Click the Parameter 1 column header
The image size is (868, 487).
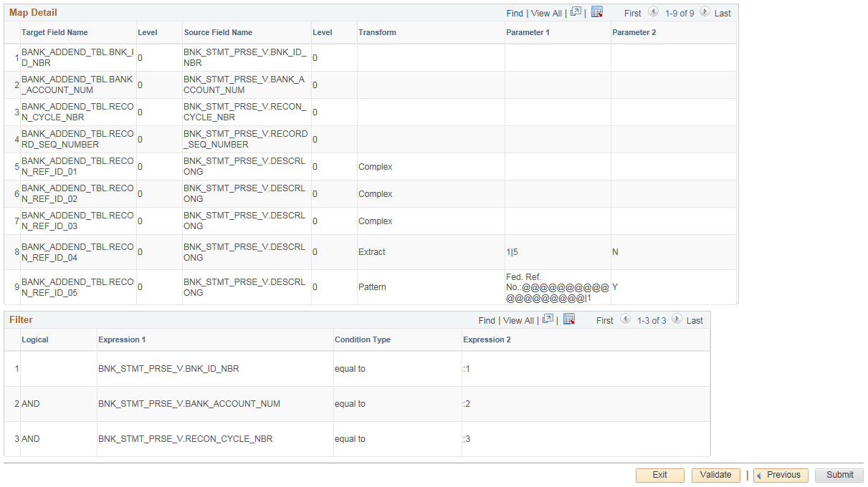[x=528, y=32]
